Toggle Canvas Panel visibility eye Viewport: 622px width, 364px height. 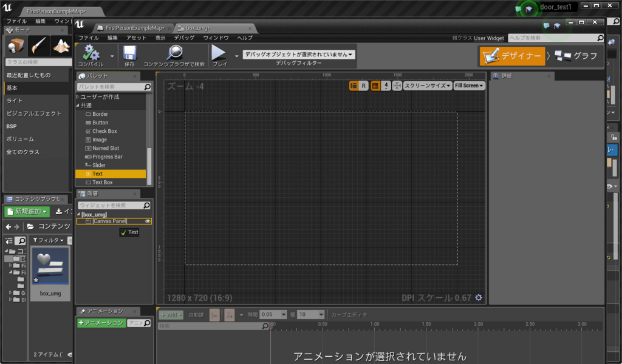[148, 221]
